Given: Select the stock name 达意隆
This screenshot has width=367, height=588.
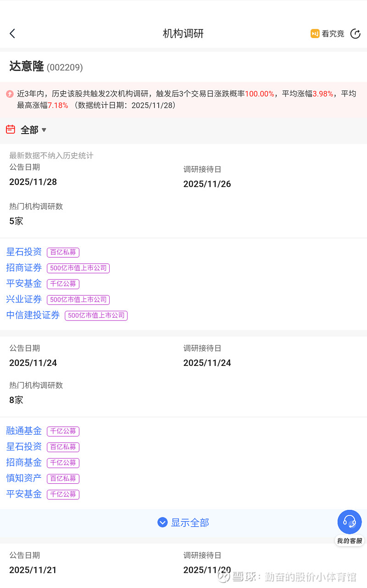Looking at the screenshot, I should click(x=27, y=67).
